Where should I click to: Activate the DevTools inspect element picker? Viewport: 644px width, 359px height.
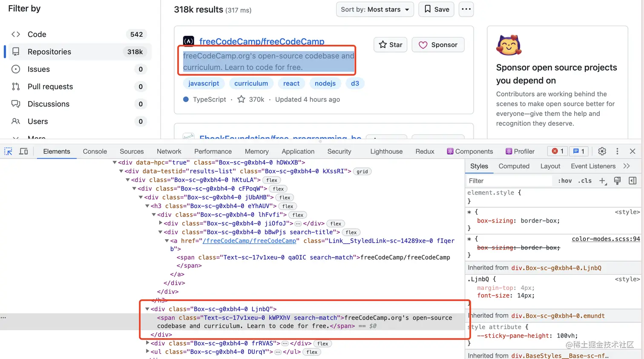(x=8, y=151)
